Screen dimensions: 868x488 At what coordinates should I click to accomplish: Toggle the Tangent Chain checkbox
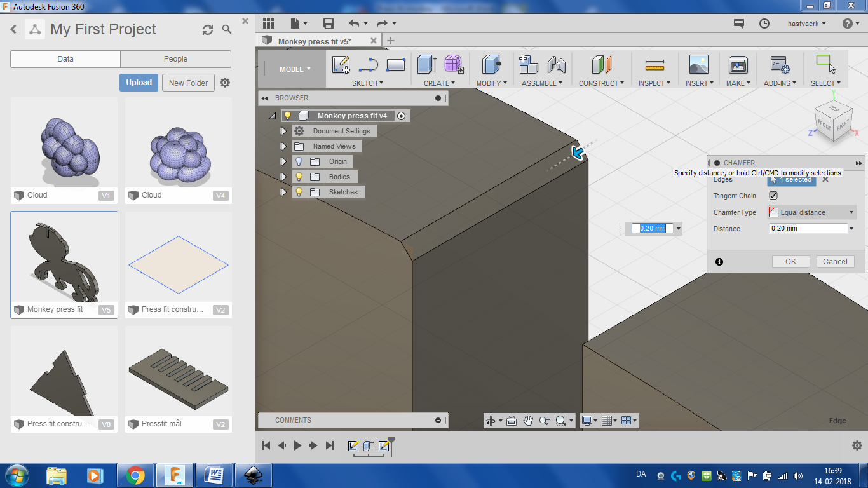point(773,196)
